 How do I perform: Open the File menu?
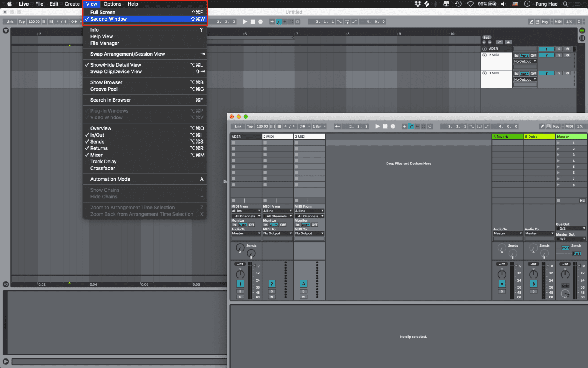[39, 4]
